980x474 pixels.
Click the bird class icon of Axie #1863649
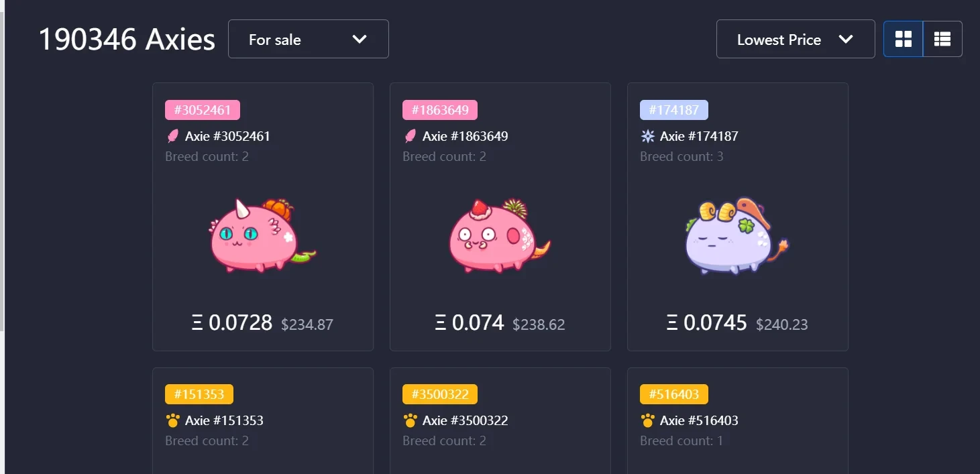410,137
